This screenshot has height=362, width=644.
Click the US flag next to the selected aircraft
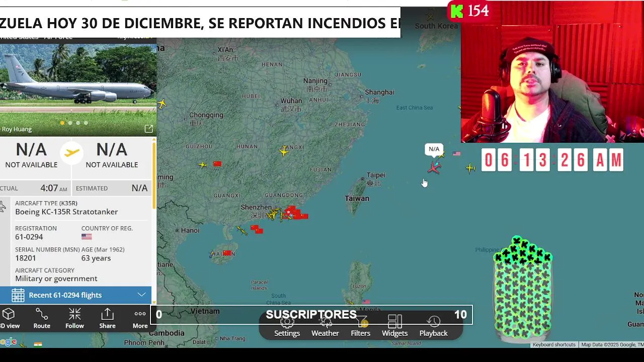click(456, 153)
